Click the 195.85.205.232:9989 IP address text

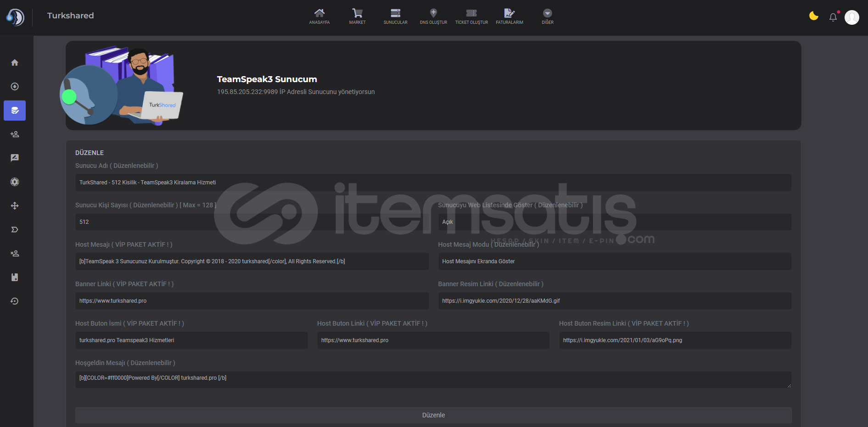247,92
